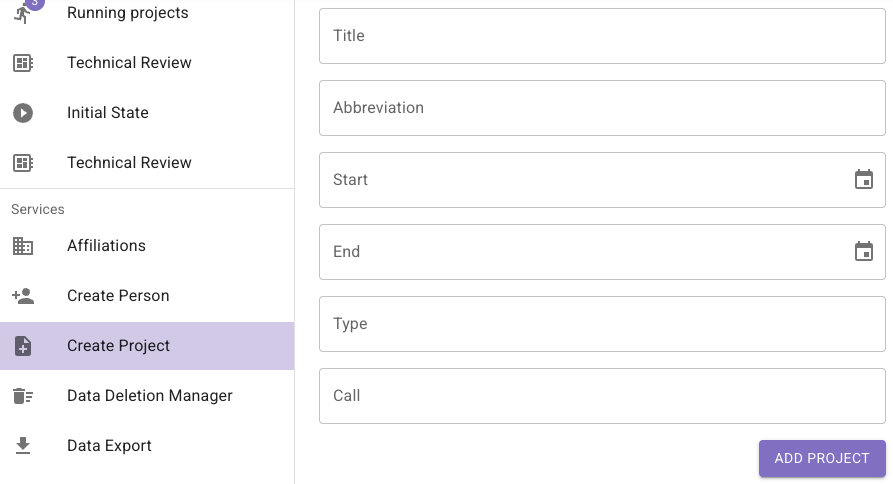
Task: Open the Data Deletion Manager label
Action: click(150, 396)
